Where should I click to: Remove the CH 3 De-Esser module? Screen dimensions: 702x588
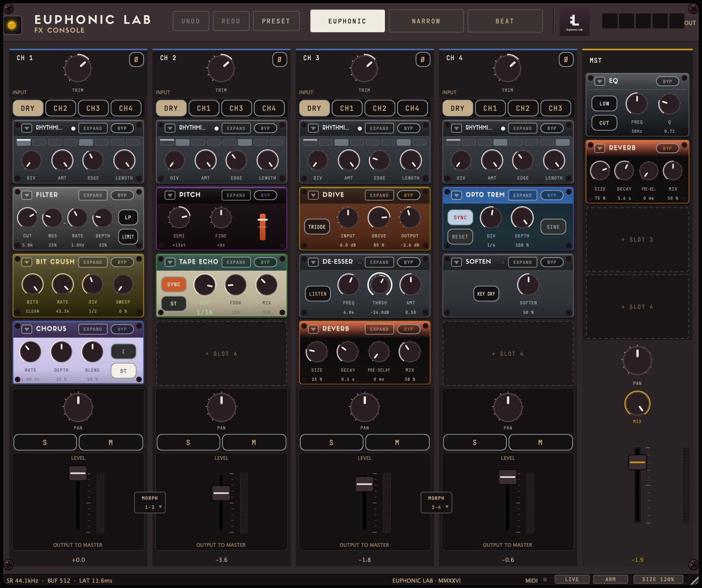[x=426, y=259]
